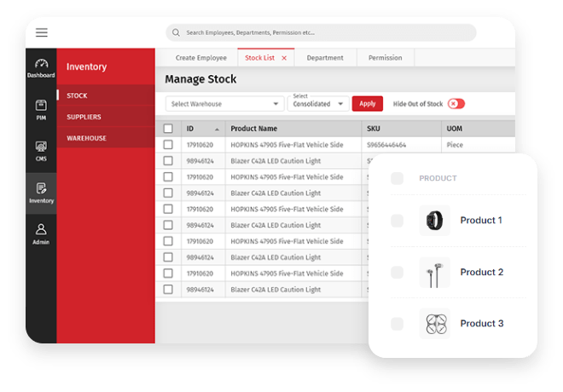Close the Stock List tab

click(x=284, y=58)
